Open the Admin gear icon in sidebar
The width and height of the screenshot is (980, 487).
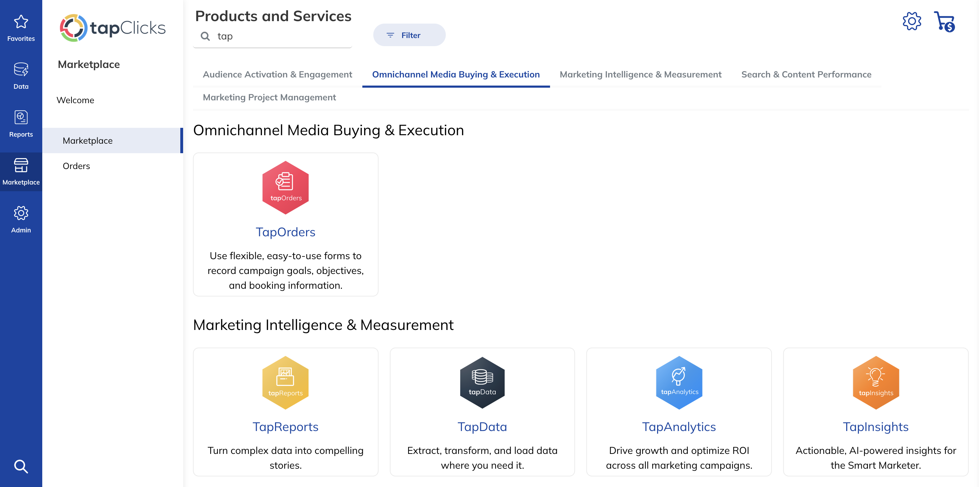click(21, 213)
